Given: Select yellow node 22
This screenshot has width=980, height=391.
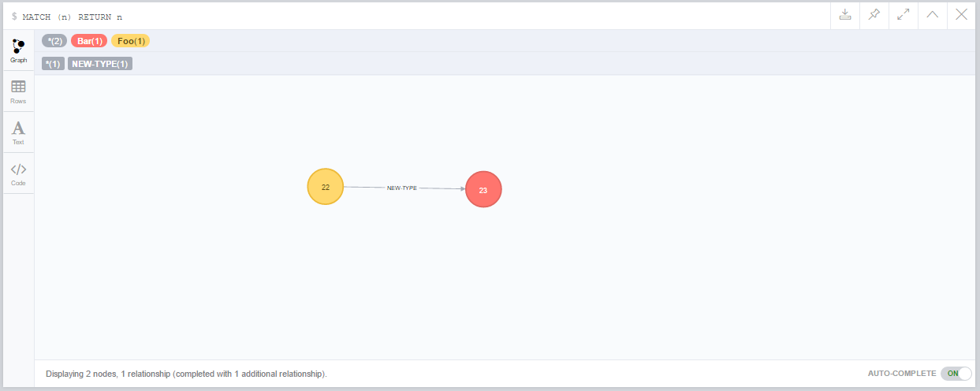Looking at the screenshot, I should [x=326, y=187].
